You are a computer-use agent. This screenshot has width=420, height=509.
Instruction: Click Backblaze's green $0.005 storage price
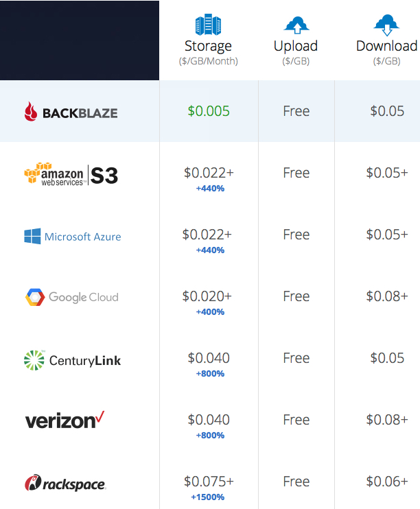point(209,111)
